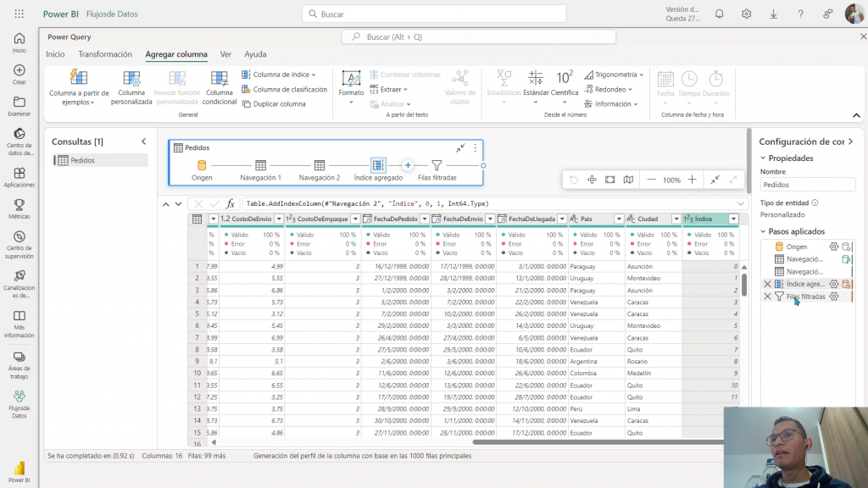868x488 pixels.
Task: Collapse the Propiedades section
Action: coord(763,158)
